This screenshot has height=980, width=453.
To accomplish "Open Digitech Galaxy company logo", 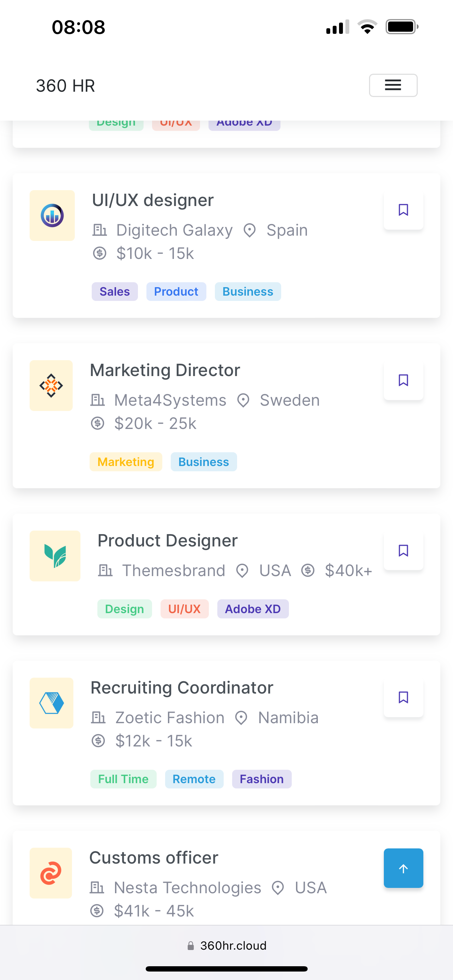I will click(52, 215).
